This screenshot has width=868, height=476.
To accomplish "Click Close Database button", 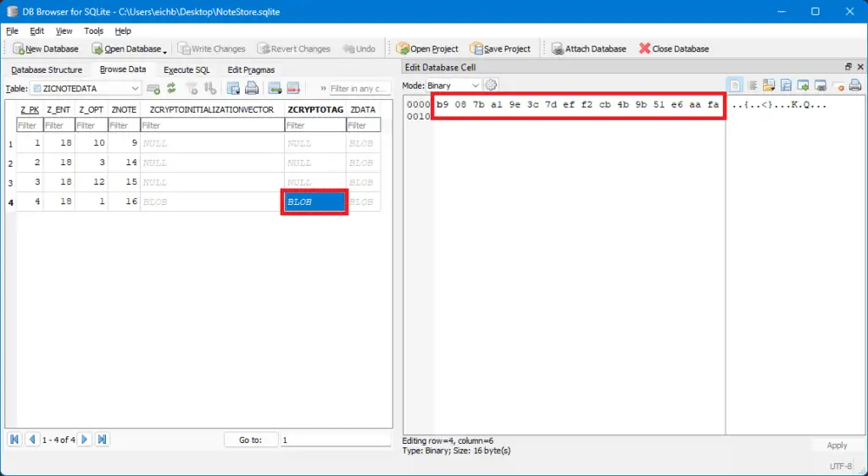I will (x=674, y=48).
